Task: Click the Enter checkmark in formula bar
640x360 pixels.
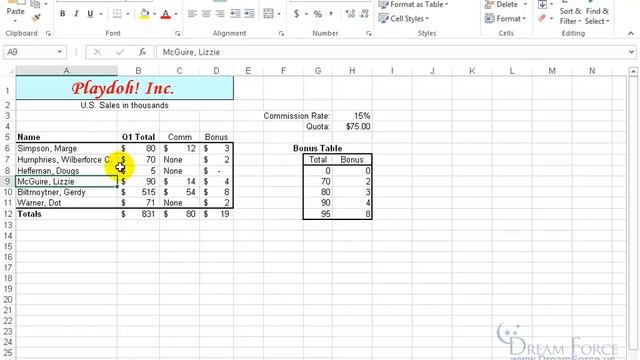Action: tap(120, 52)
